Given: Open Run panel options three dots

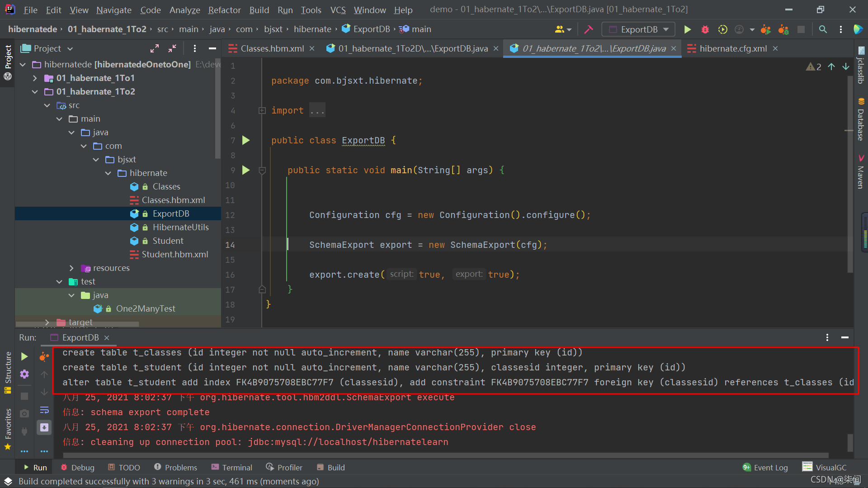Looking at the screenshot, I should coord(827,337).
